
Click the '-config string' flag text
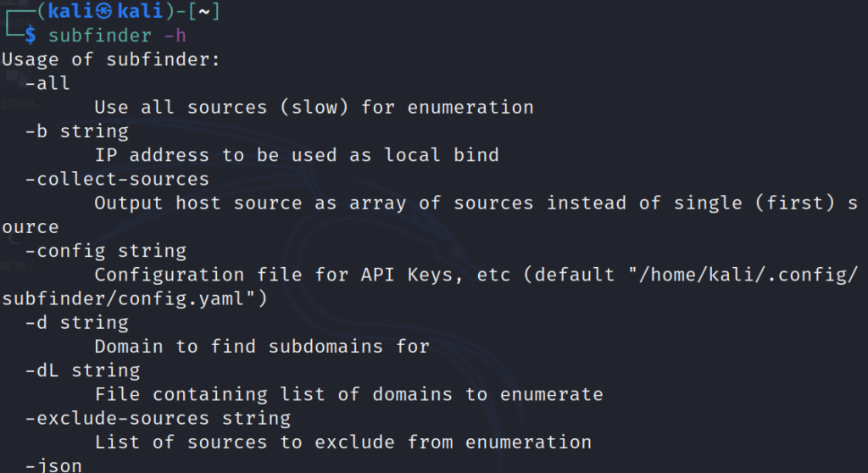105,251
